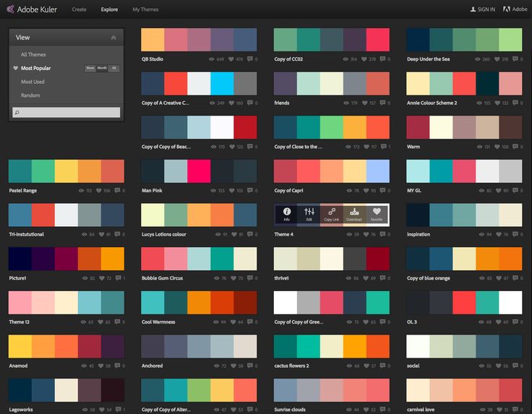
Task: Open Info for Theme 4
Action: pyautogui.click(x=287, y=215)
